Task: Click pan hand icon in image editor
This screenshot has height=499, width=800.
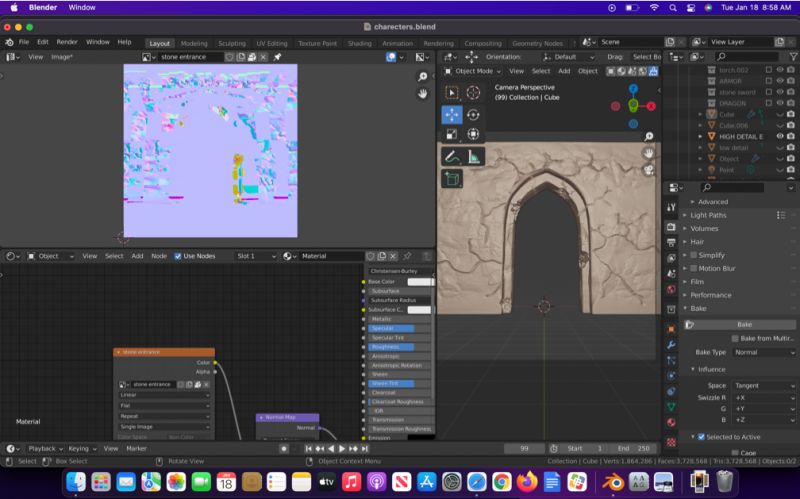Action: point(422,94)
